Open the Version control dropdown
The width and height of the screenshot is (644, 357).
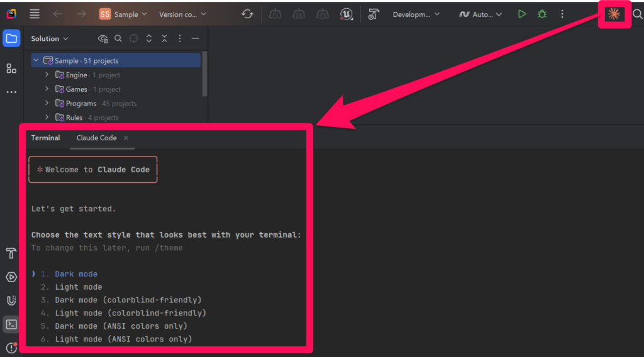click(182, 14)
